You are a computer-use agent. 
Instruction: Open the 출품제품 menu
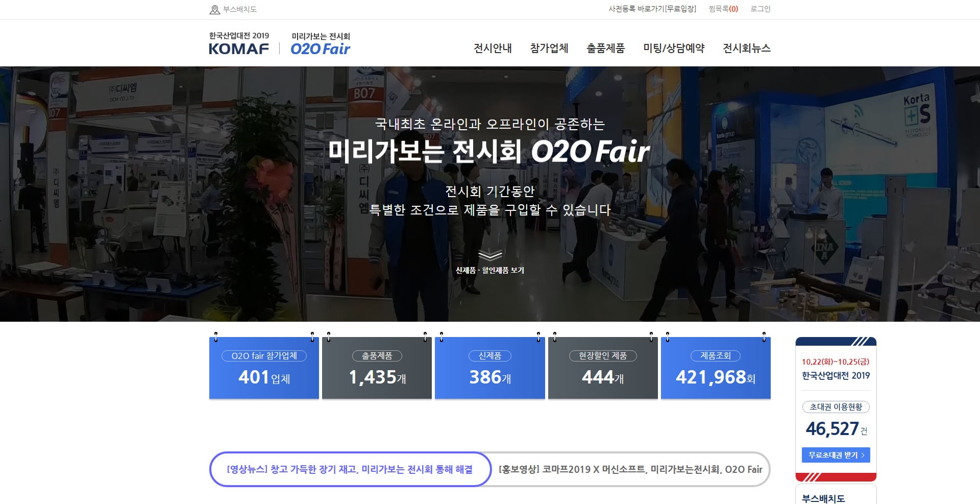606,48
